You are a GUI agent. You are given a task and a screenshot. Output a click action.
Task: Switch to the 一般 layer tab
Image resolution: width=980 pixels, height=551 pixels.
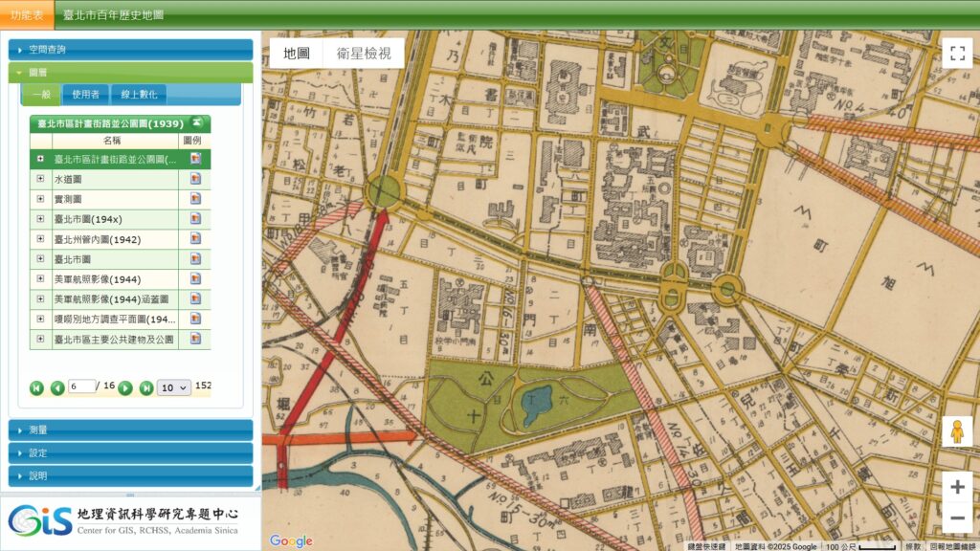point(42,95)
